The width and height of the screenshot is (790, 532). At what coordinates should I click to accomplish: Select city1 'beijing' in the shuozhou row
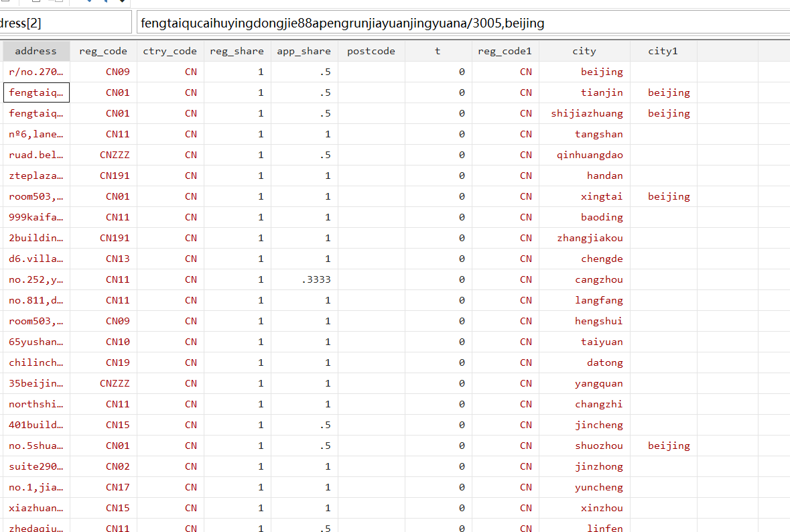tap(663, 446)
